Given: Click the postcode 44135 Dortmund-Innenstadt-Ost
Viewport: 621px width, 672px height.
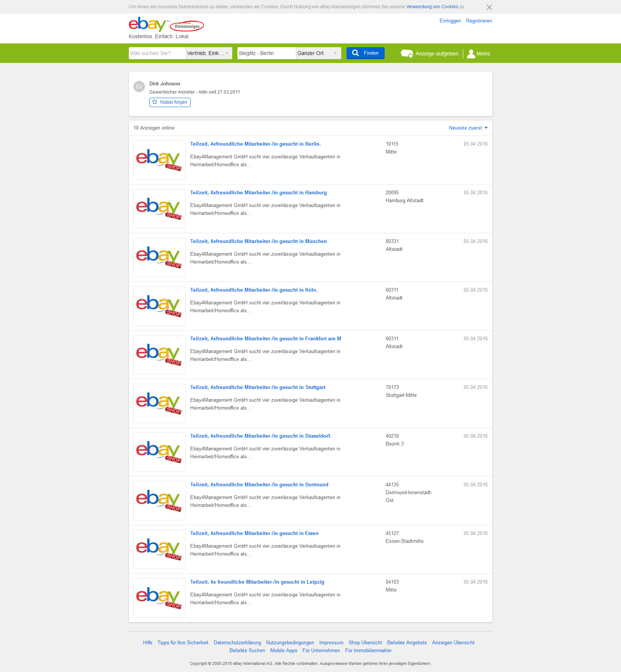Looking at the screenshot, I should 409,493.
